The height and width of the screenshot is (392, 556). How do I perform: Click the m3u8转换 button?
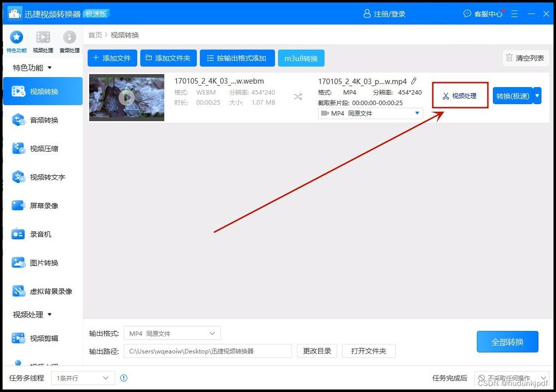click(x=301, y=58)
